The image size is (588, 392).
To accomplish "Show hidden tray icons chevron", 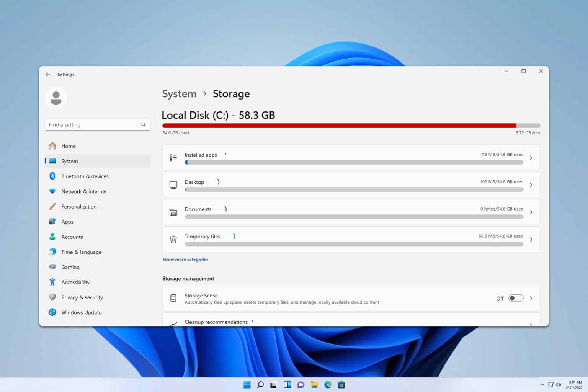I will 542,385.
